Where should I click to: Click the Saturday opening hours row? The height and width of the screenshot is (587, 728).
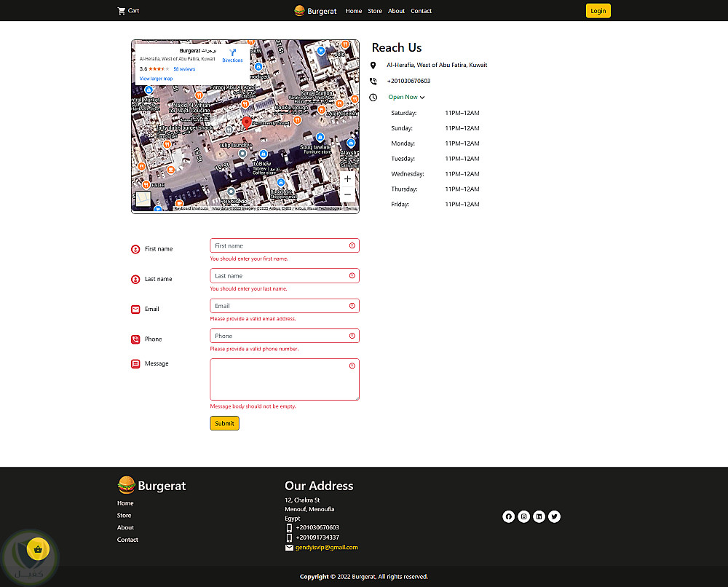(435, 113)
